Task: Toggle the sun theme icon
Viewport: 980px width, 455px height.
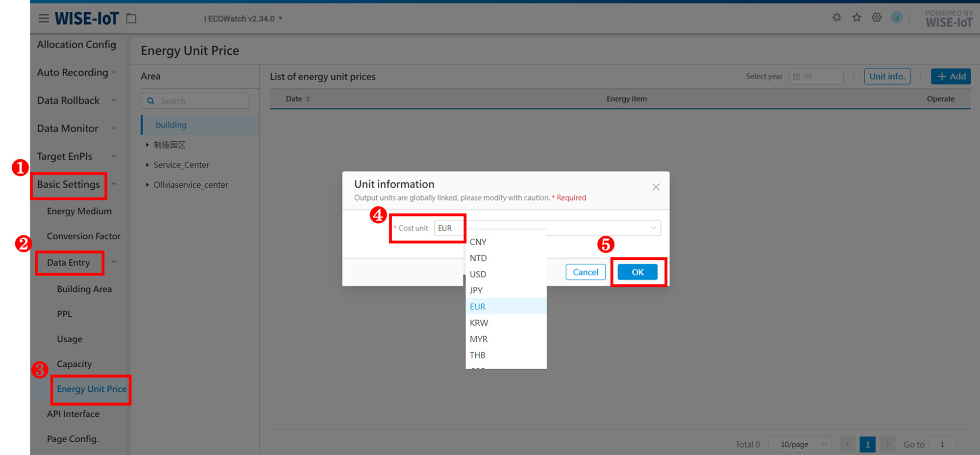Action: [x=836, y=18]
